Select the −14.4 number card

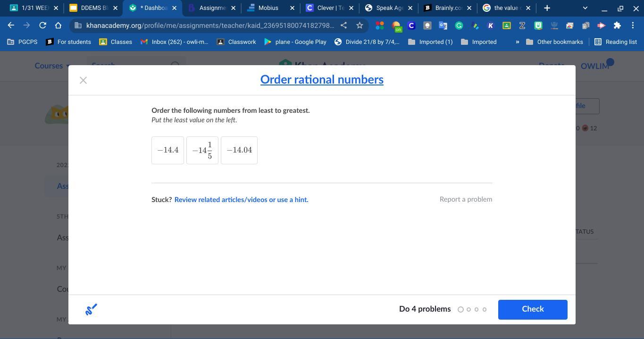click(x=167, y=150)
